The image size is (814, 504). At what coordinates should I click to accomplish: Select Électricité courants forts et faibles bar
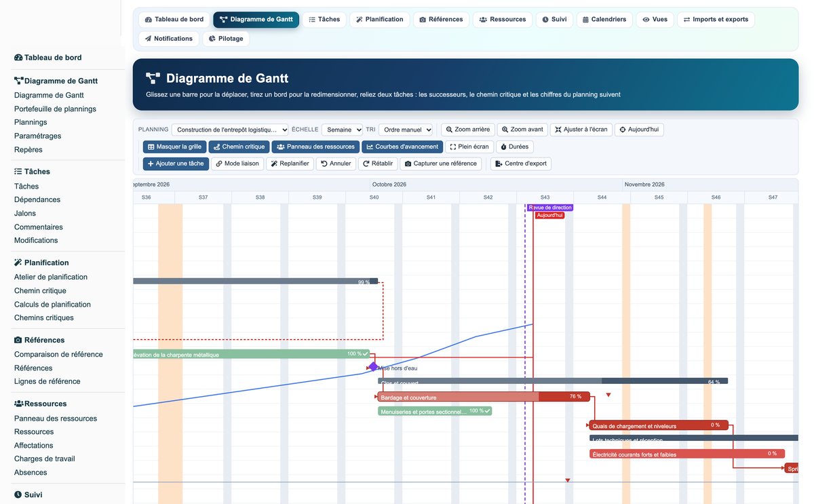coord(687,454)
